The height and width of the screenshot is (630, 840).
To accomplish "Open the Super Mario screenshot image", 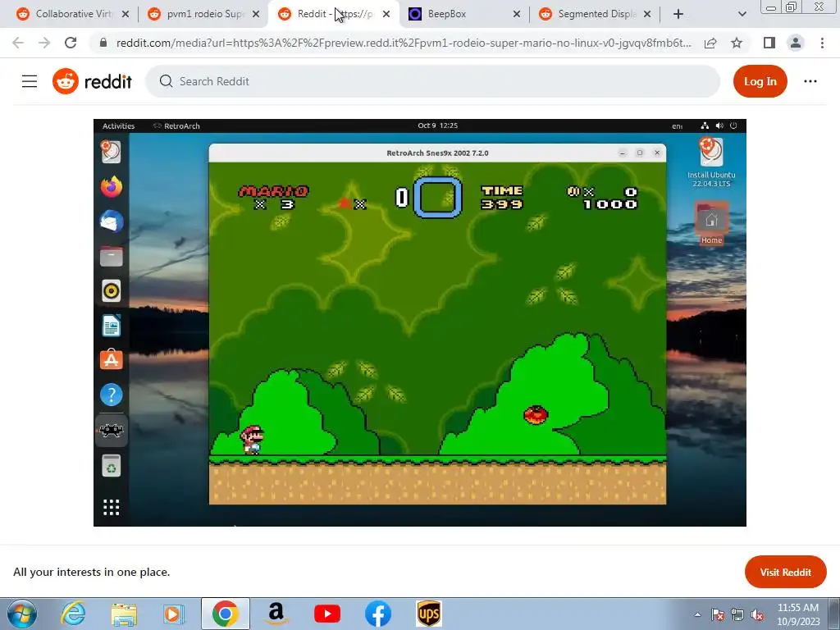I will (x=419, y=322).
